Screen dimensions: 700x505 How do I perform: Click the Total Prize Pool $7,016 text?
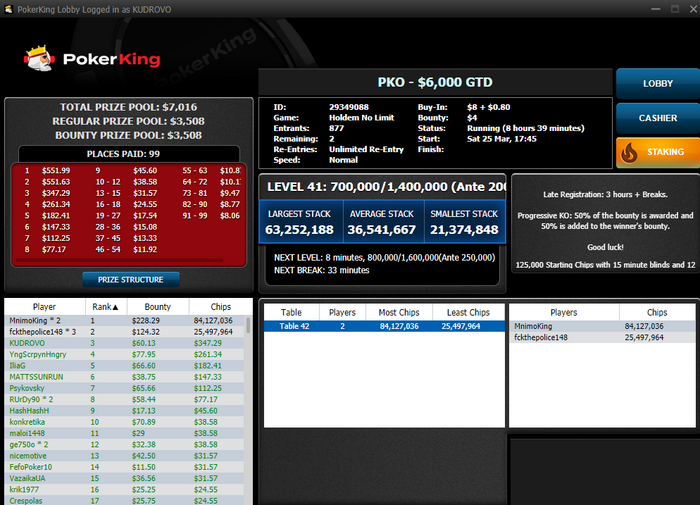point(129,107)
